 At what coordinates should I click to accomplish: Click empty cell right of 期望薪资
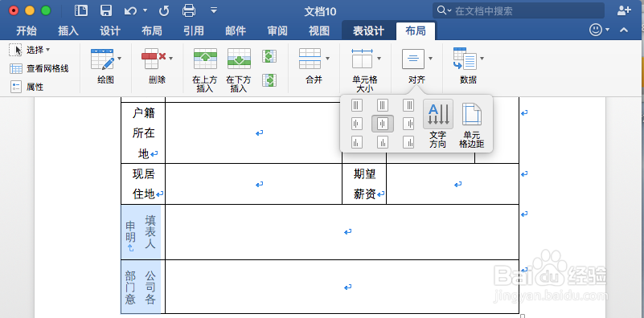pos(453,184)
